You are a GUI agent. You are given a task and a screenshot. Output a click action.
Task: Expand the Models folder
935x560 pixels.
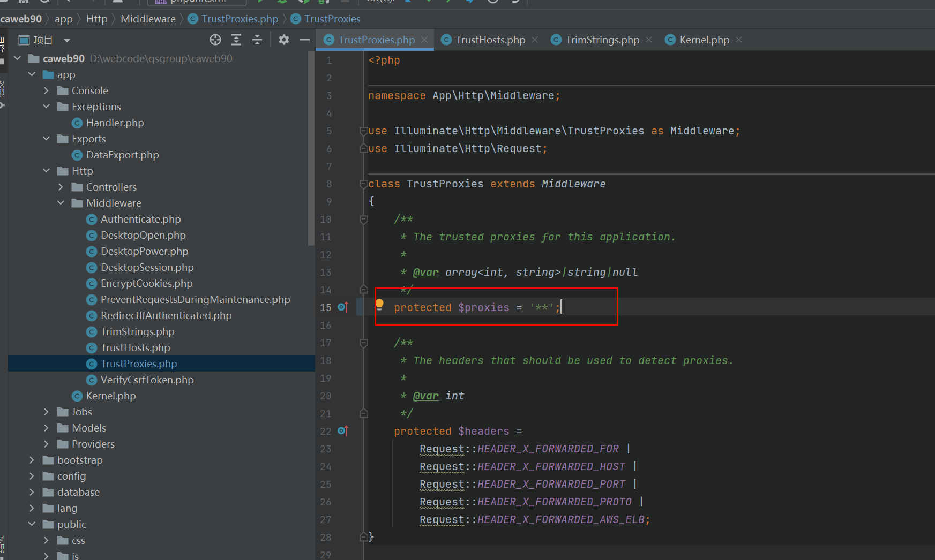[46, 428]
